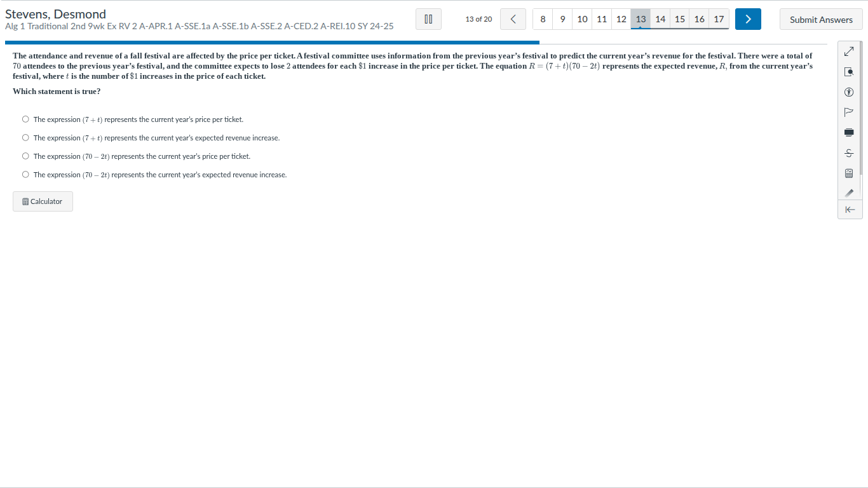Collapse the side tools panel

(850, 210)
